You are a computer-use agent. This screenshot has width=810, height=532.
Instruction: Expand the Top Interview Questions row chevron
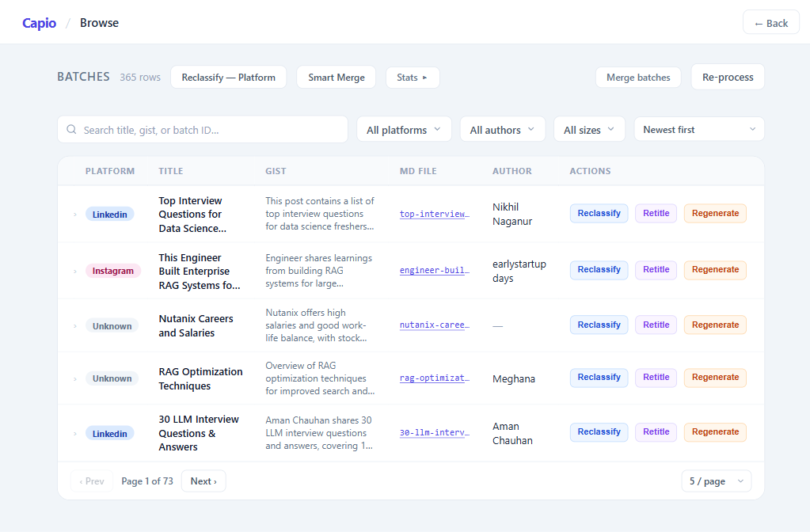click(x=75, y=215)
